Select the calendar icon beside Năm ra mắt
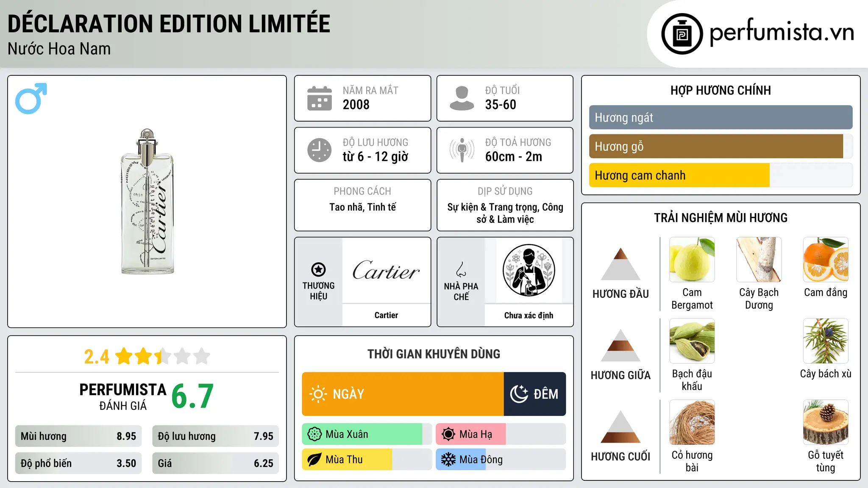Viewport: 868px width, 488px height. pyautogui.click(x=320, y=98)
